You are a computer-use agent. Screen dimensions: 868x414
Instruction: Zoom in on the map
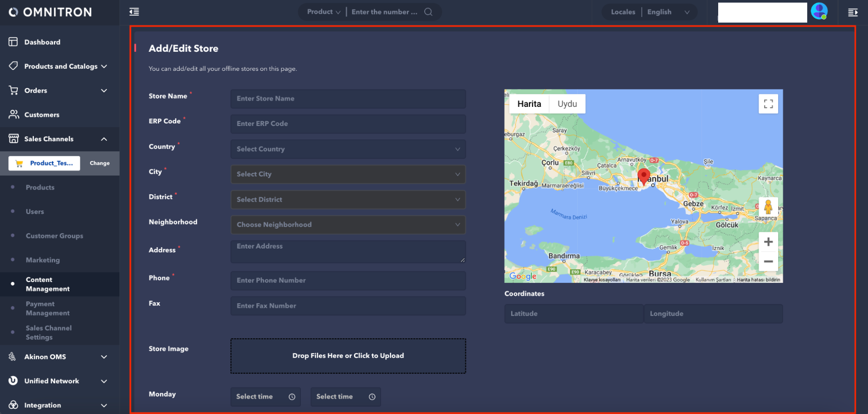tap(768, 242)
